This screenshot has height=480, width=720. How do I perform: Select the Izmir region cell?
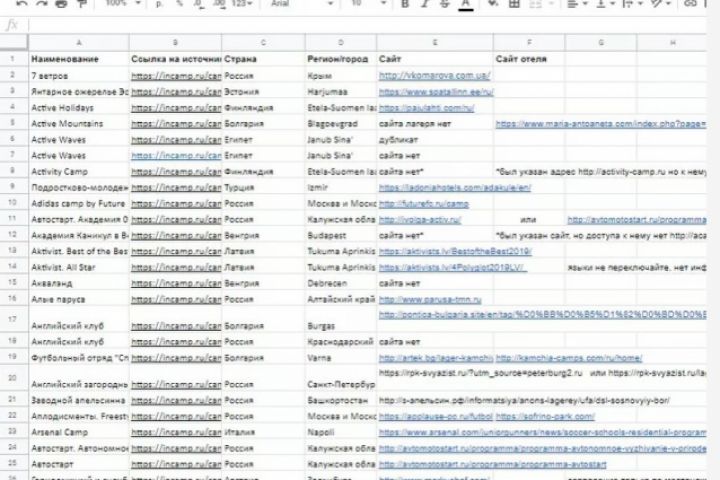341,187
